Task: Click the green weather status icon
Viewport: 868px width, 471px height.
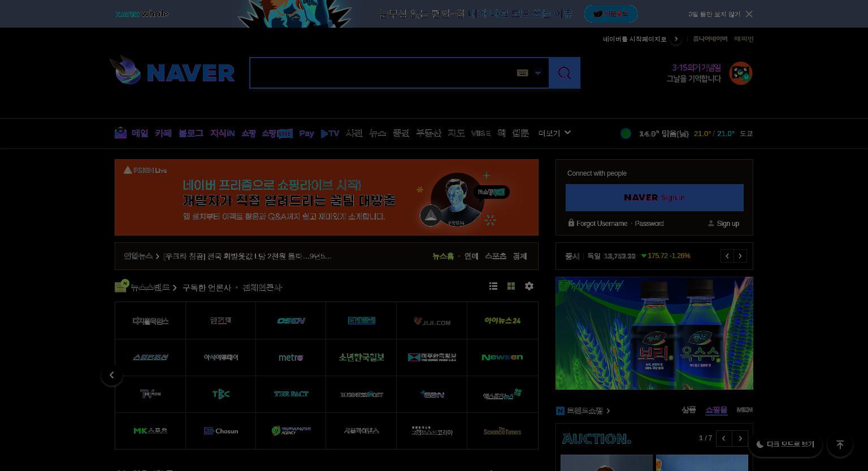Action: (626, 133)
